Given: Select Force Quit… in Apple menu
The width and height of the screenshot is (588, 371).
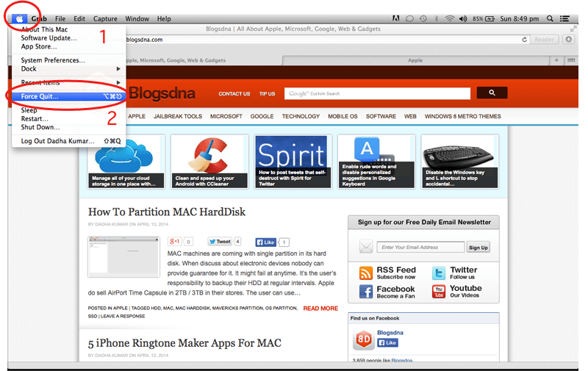Looking at the screenshot, I should pyautogui.click(x=68, y=96).
